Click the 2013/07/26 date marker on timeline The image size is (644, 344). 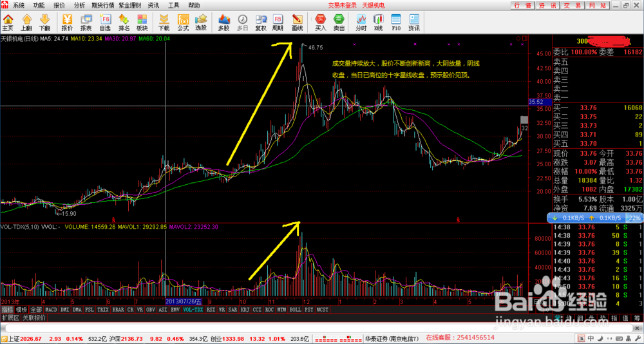pyautogui.click(x=184, y=302)
